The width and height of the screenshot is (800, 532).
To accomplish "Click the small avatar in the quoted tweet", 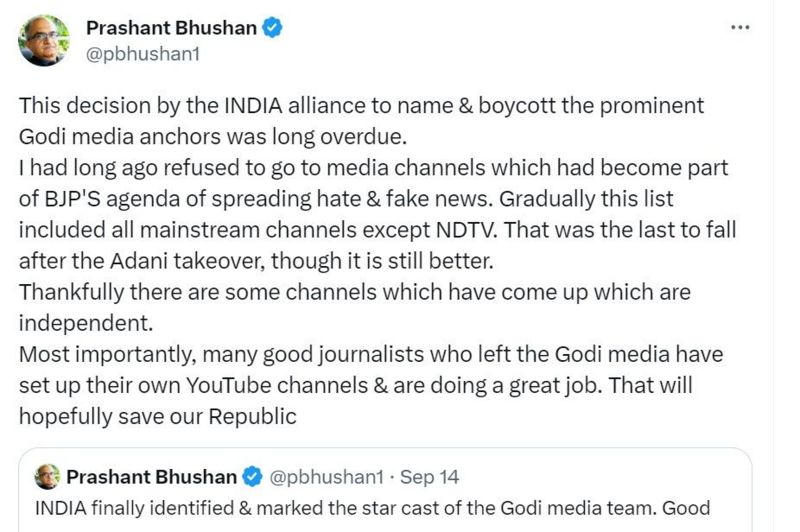I will [x=47, y=477].
